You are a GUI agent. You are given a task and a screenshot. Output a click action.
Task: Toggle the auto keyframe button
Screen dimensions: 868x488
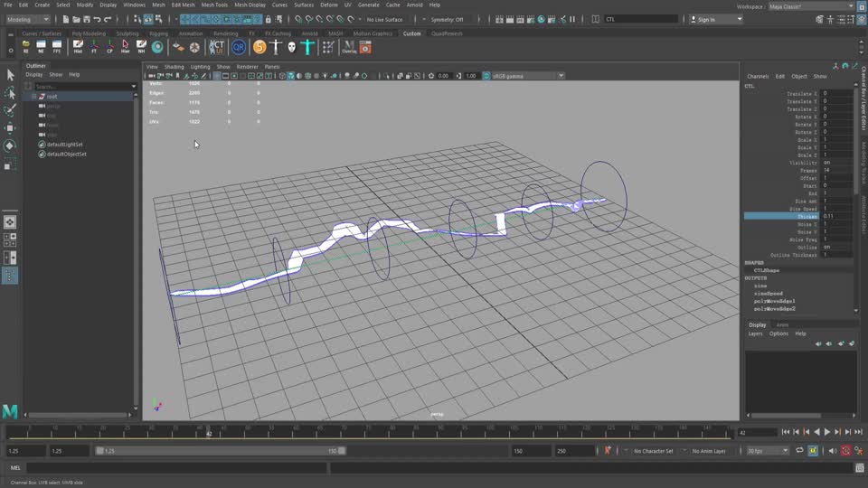tap(846, 450)
